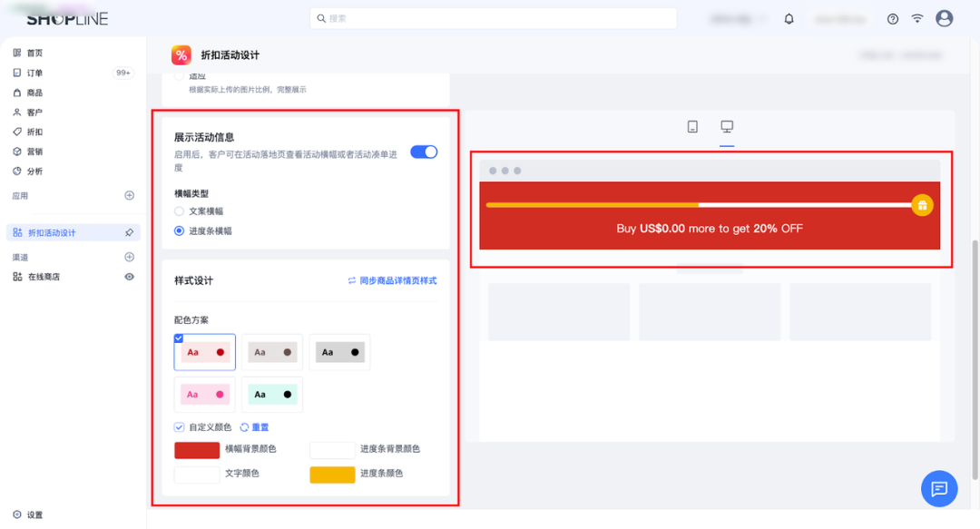Image resolution: width=980 pixels, height=529 pixels.
Task: Open the help question mark icon
Action: tap(893, 19)
